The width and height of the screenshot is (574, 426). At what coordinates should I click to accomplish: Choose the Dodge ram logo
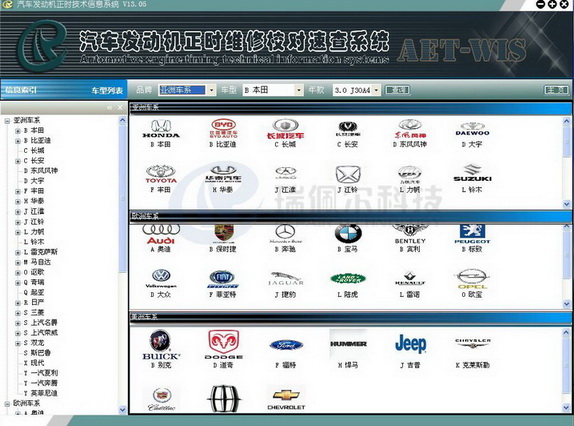223,344
